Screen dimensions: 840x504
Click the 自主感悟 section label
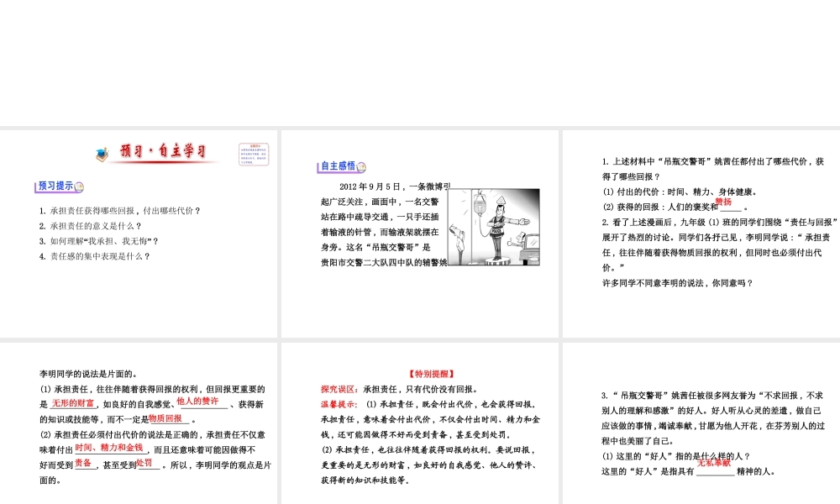click(338, 166)
